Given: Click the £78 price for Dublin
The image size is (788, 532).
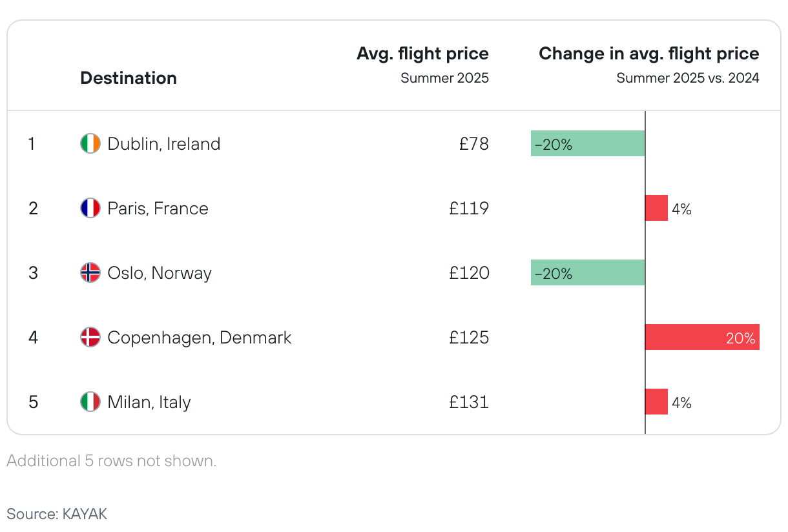Looking at the screenshot, I should 474,143.
